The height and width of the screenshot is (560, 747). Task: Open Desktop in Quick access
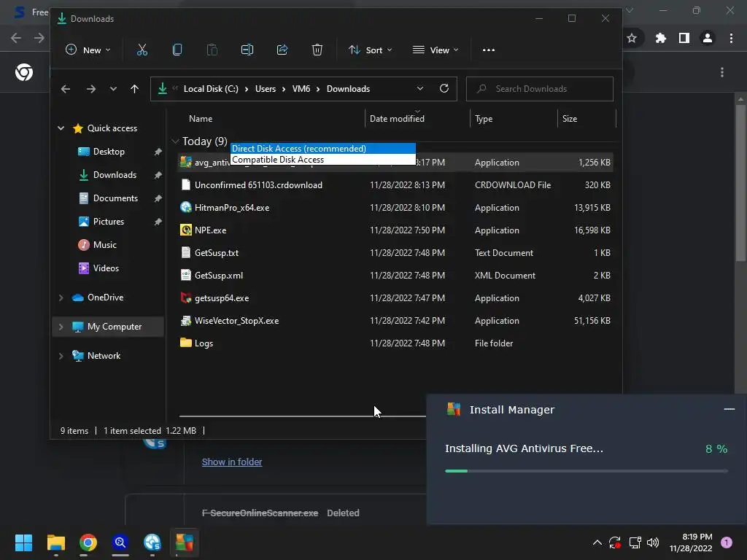click(x=109, y=152)
